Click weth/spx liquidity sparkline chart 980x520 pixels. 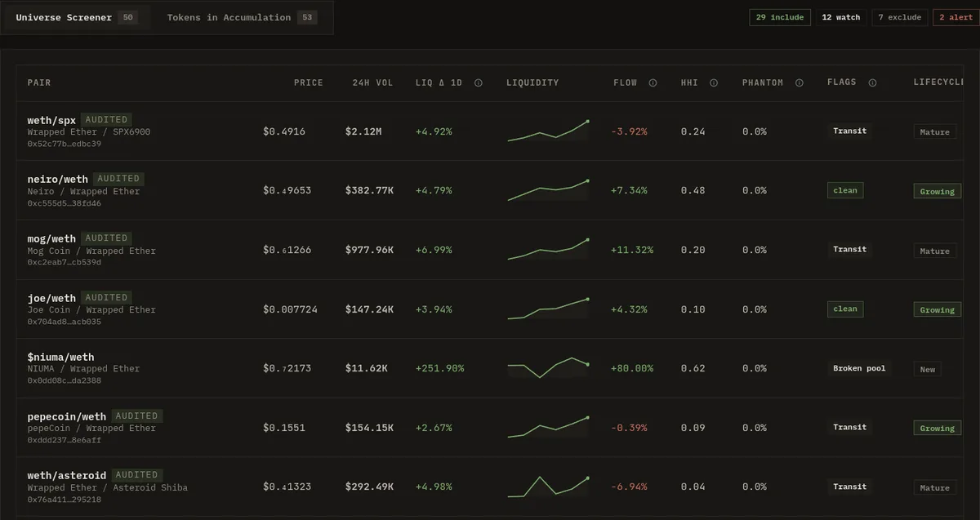(548, 131)
